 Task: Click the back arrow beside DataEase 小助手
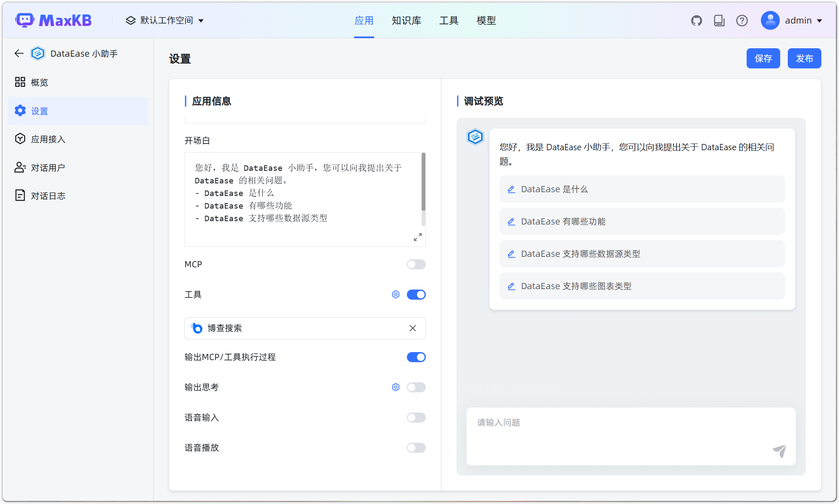point(19,53)
